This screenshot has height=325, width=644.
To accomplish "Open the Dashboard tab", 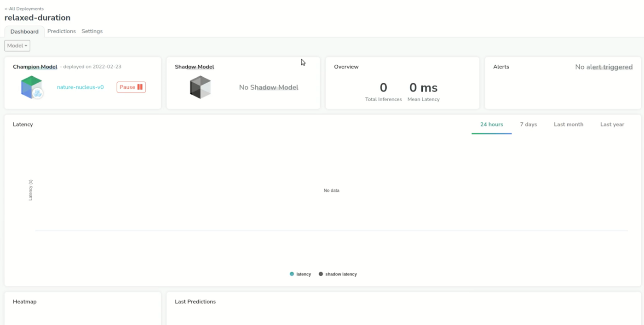I will coord(24,32).
